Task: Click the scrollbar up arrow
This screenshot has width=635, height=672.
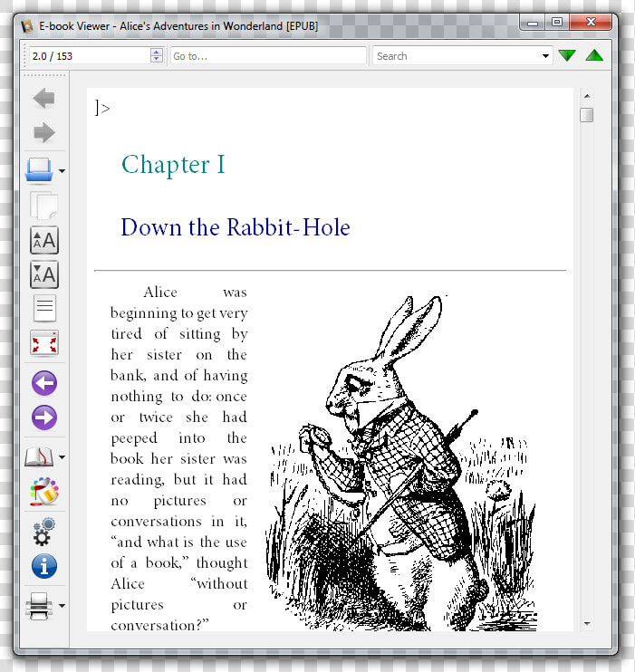Action: point(587,96)
